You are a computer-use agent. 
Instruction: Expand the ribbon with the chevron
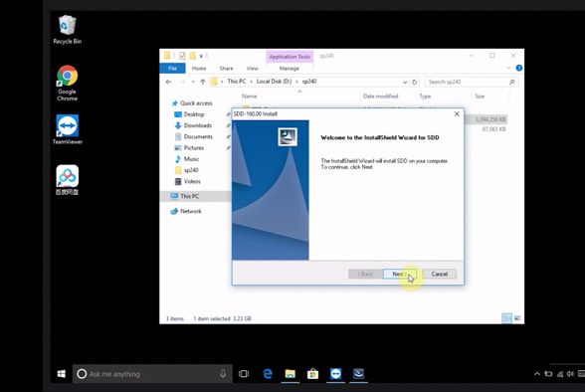pyautogui.click(x=508, y=68)
